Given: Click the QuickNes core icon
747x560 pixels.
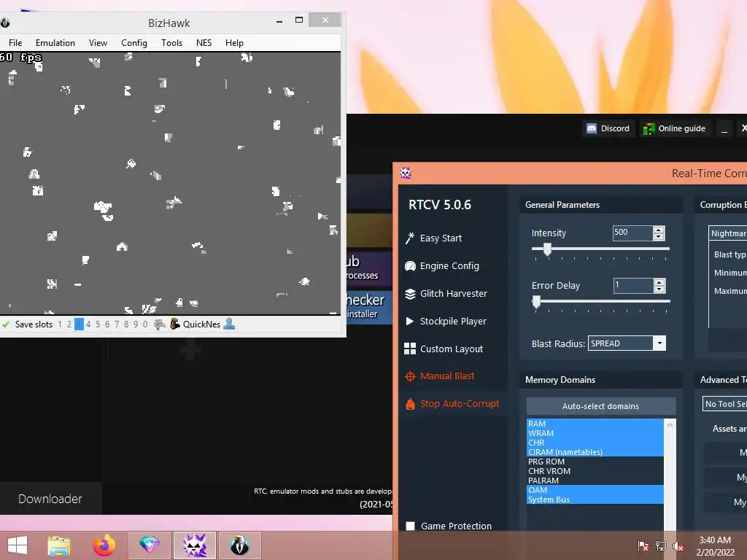Looking at the screenshot, I should (175, 324).
